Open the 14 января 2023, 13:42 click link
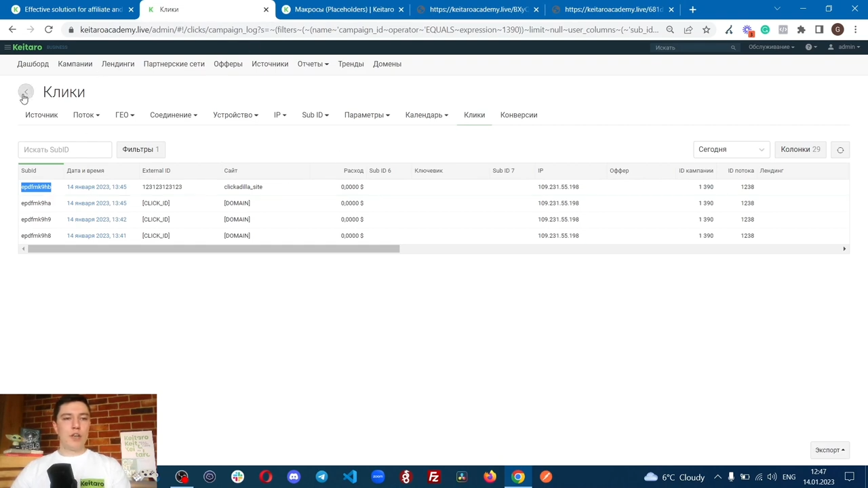868x488 pixels. coord(96,220)
